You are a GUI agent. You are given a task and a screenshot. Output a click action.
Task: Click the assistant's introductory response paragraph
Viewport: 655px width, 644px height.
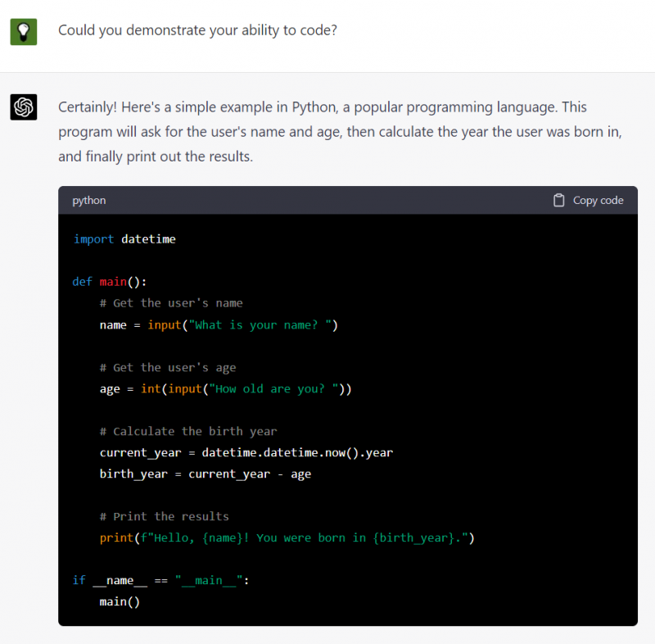tap(323, 131)
